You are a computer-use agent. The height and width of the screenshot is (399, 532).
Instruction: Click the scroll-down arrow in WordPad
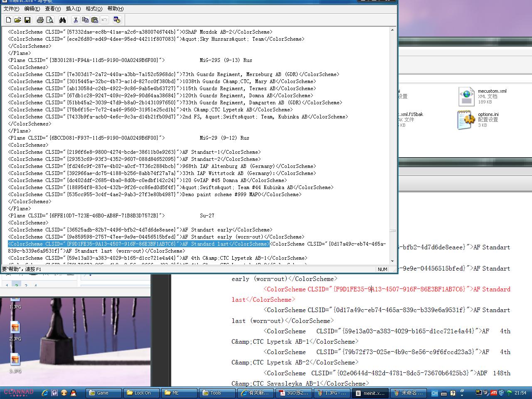tap(392, 261)
